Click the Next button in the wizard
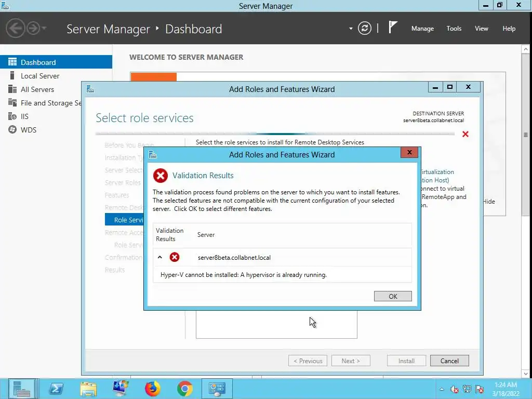 351,361
